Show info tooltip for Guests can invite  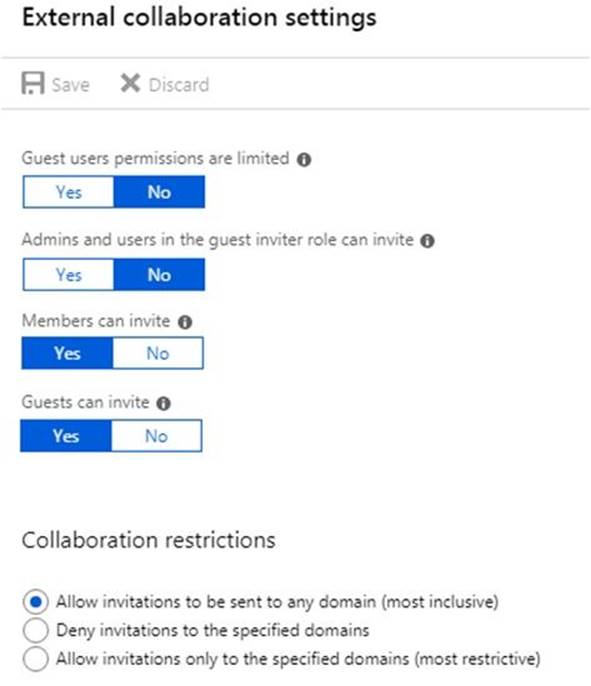[164, 403]
